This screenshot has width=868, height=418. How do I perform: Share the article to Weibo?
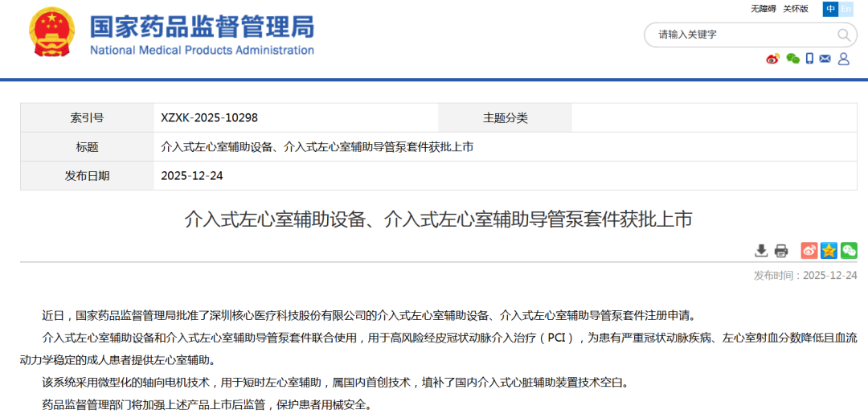809,250
